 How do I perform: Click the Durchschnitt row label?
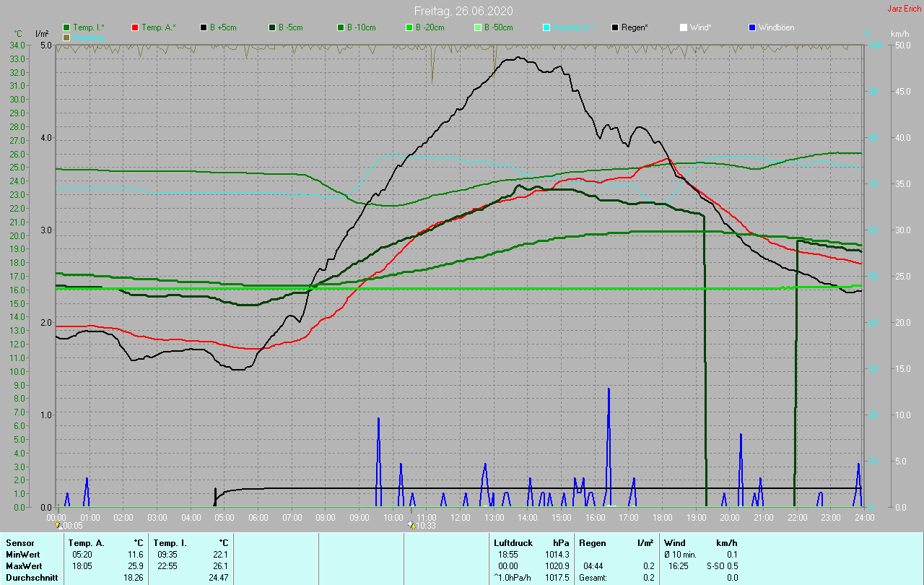(32, 577)
